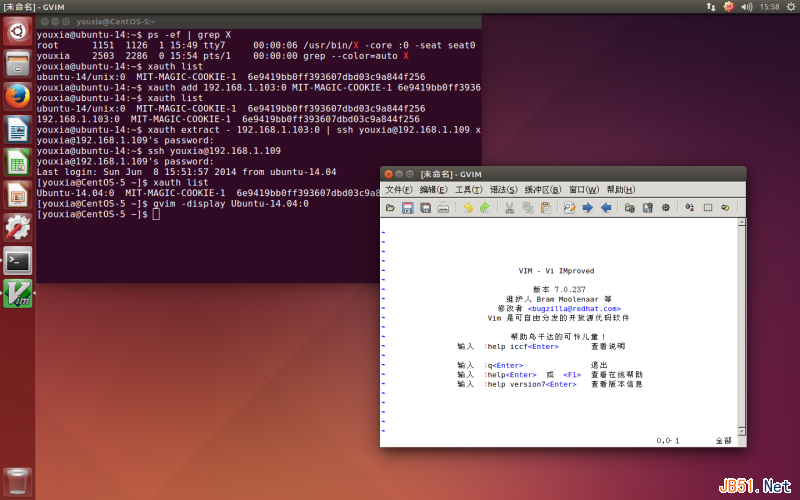Image resolution: width=800 pixels, height=500 pixels.
Task: Switch to Terminal from the launcher
Action: point(18,261)
